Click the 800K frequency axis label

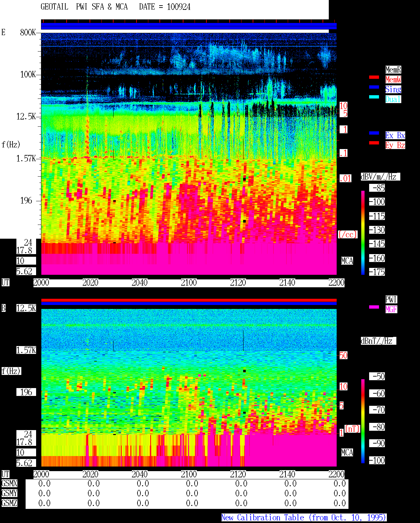[28, 32]
